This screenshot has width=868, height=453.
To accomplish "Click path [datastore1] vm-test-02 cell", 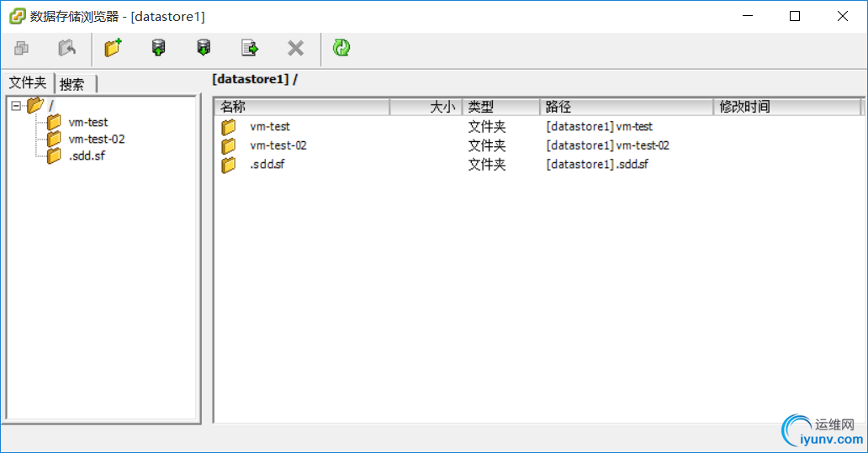I will pos(608,145).
